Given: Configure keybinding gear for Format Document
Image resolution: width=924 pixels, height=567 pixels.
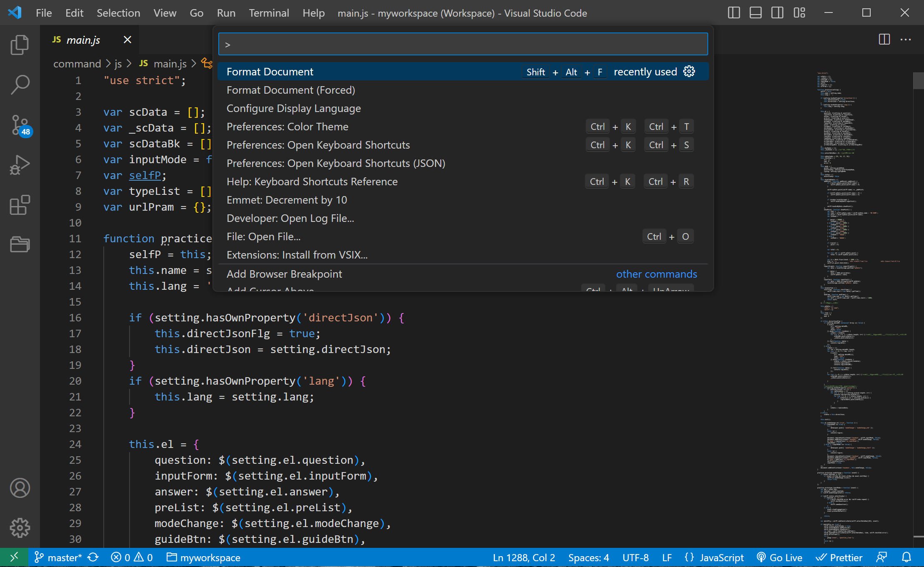Looking at the screenshot, I should [689, 72].
